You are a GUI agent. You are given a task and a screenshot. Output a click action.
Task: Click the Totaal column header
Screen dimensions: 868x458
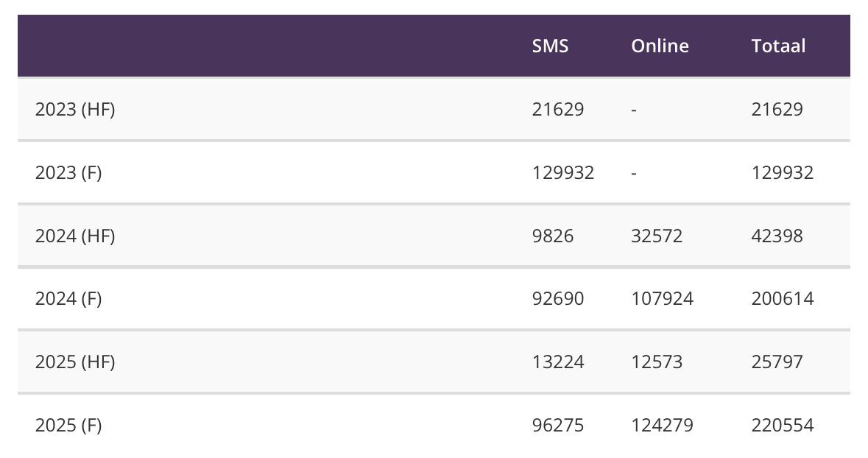pos(778,46)
